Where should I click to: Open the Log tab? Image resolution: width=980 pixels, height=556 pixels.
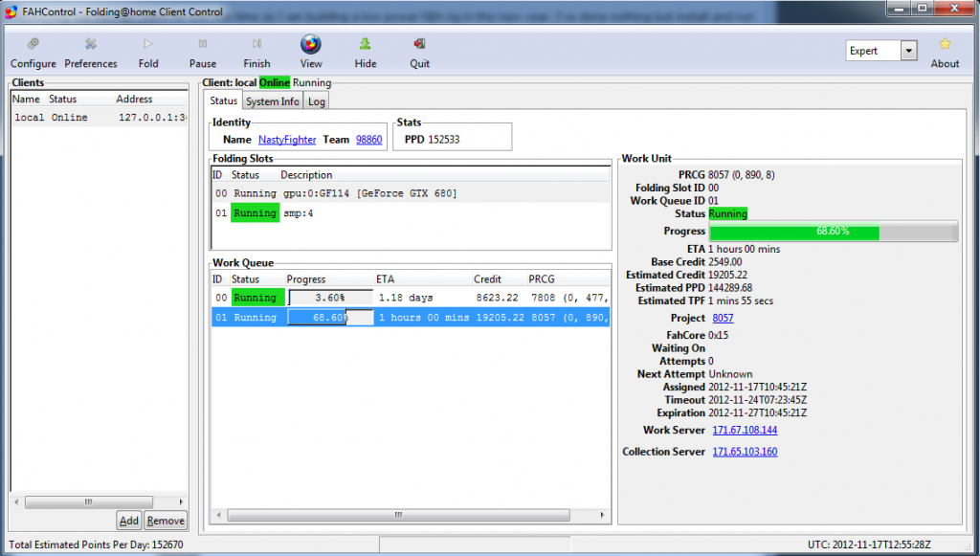click(x=316, y=101)
